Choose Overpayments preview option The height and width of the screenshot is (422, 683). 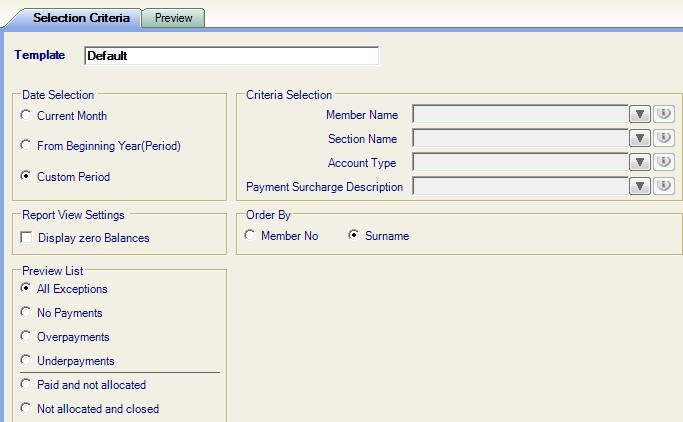pos(26,336)
